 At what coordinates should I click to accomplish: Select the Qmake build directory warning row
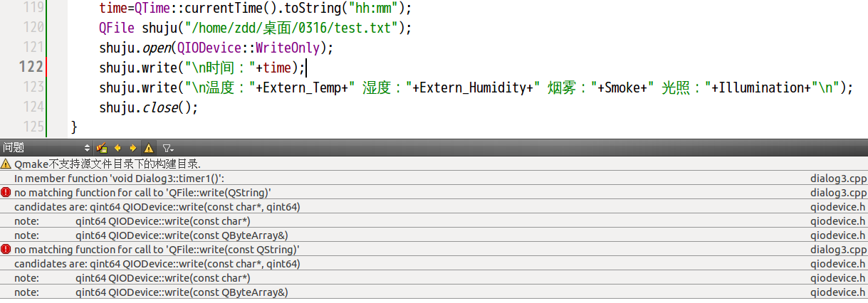(x=434, y=164)
